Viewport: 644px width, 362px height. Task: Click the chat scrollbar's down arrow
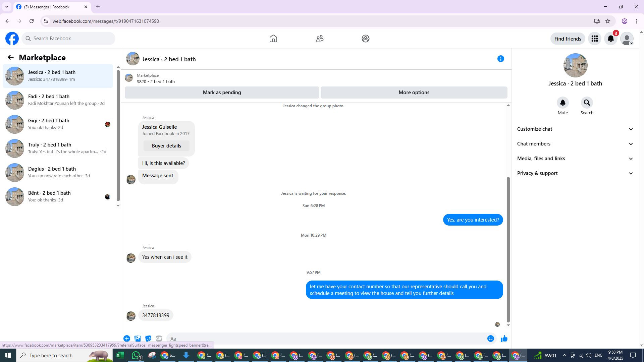click(508, 325)
